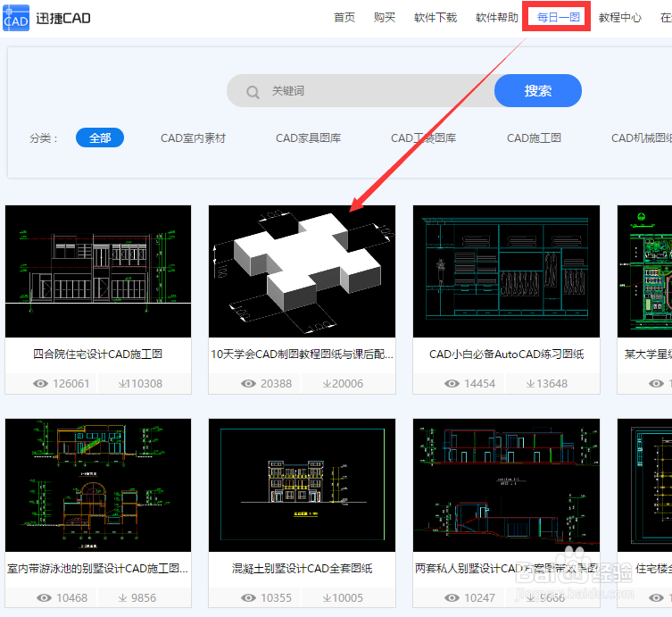
Task: Click the download icon next to 13648
Action: [x=531, y=384]
